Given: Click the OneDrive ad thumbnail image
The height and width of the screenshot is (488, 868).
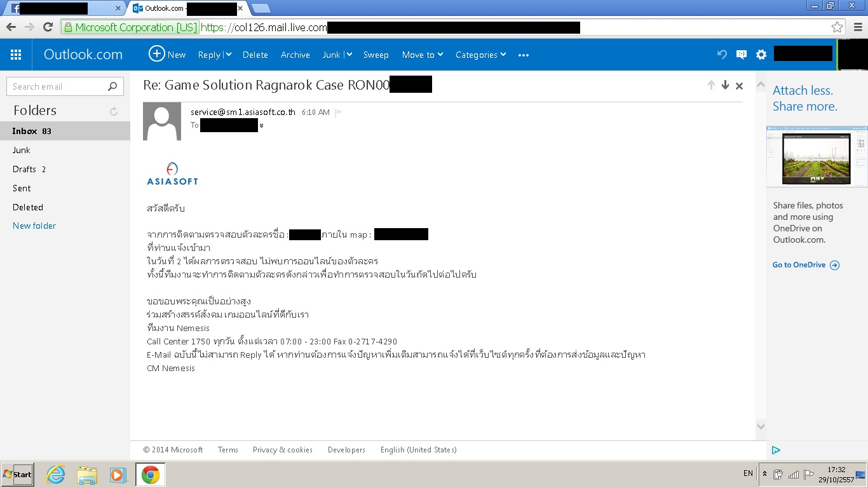Looking at the screenshot, I should 817,156.
